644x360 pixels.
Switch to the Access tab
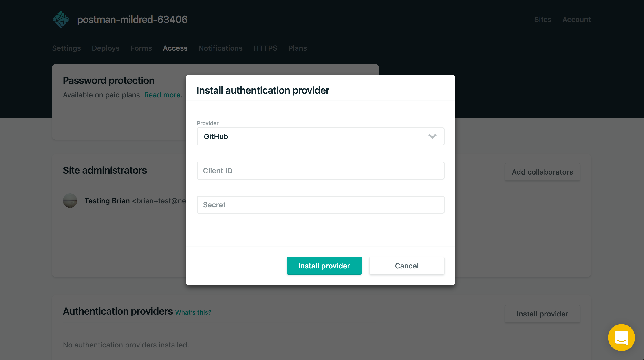click(175, 48)
